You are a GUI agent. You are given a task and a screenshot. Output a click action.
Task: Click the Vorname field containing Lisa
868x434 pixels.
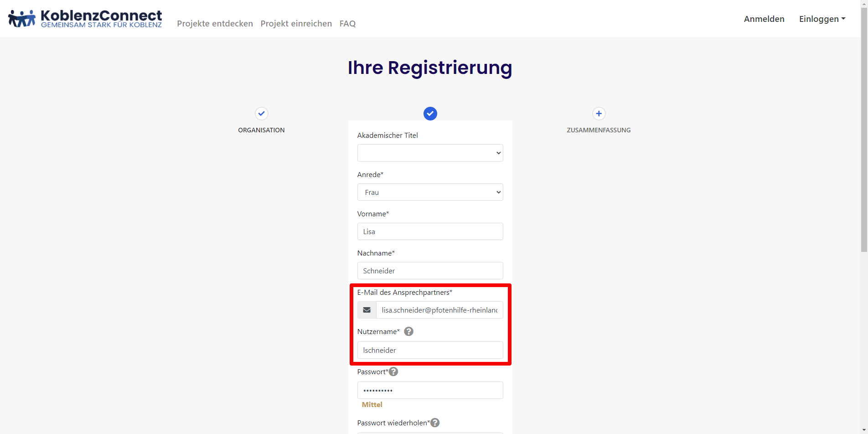pyautogui.click(x=430, y=231)
